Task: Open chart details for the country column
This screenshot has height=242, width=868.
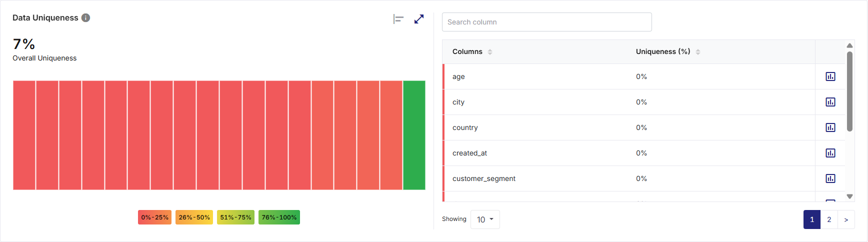Action: point(830,127)
